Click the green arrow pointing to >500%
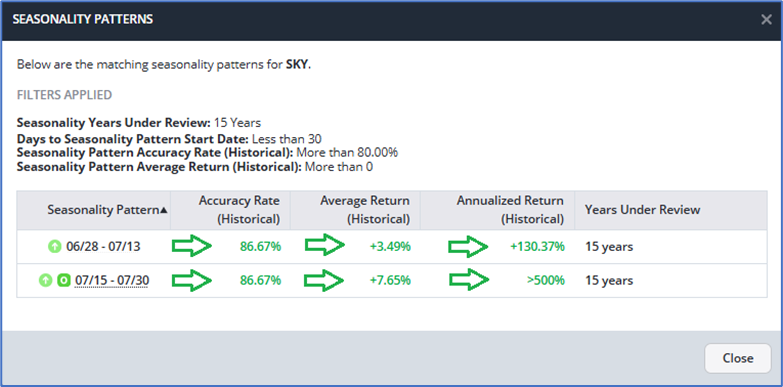 [x=468, y=280]
